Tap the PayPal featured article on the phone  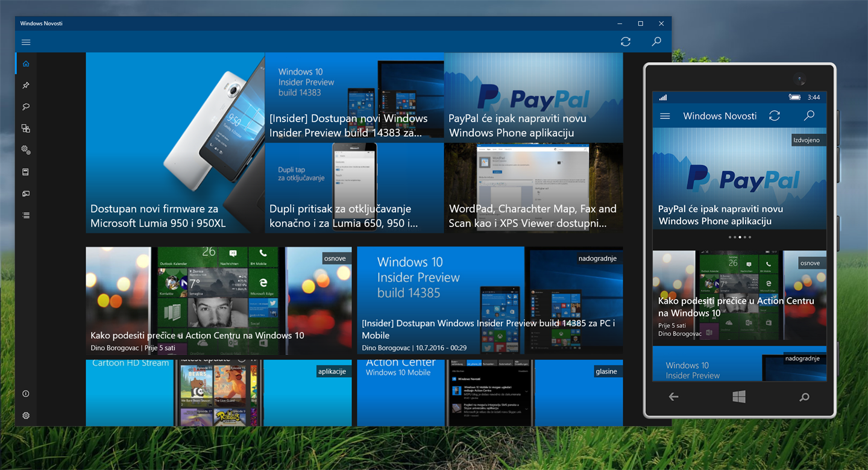(x=740, y=178)
